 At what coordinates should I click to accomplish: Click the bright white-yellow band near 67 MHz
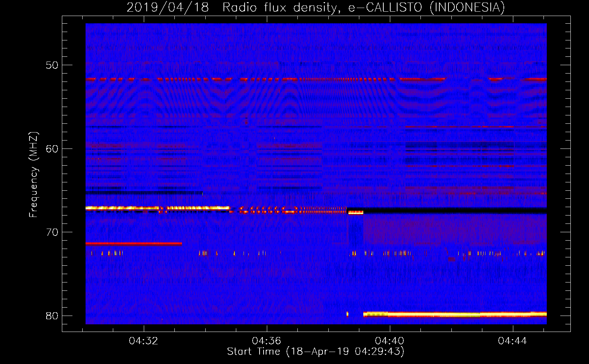(x=158, y=208)
